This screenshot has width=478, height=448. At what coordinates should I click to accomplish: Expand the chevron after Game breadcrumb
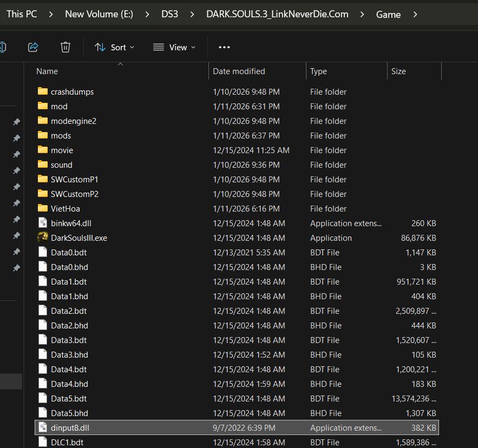415,15
